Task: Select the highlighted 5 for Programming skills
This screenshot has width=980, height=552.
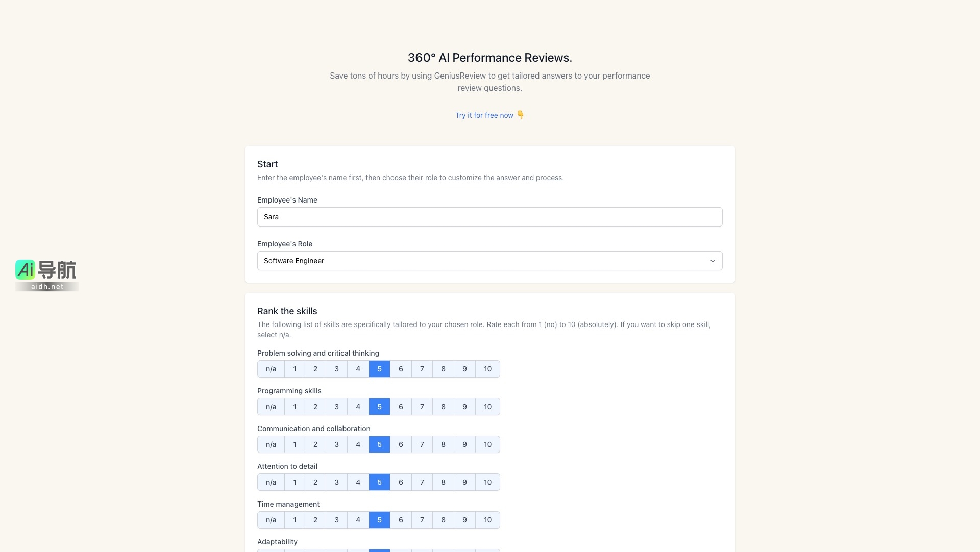Action: click(379, 407)
